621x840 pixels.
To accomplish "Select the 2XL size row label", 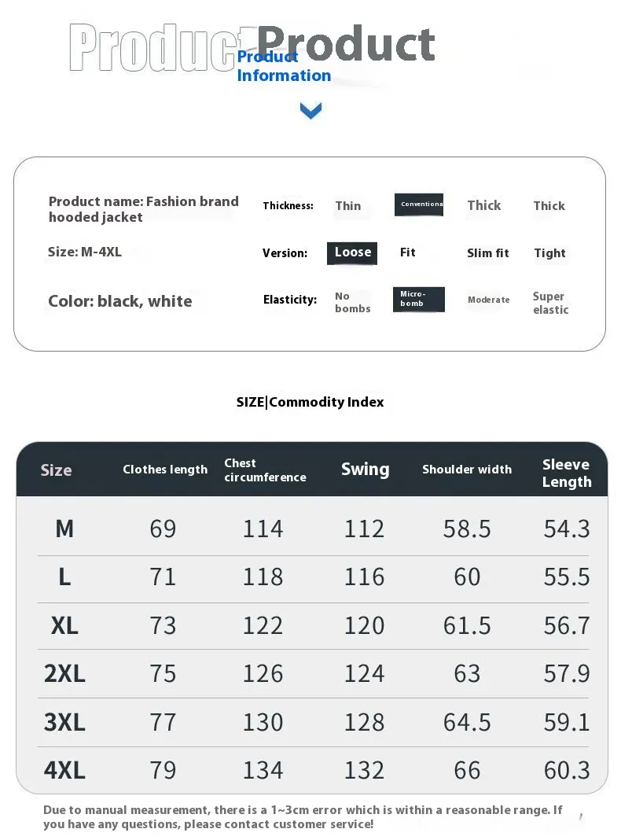I will pos(64,674).
